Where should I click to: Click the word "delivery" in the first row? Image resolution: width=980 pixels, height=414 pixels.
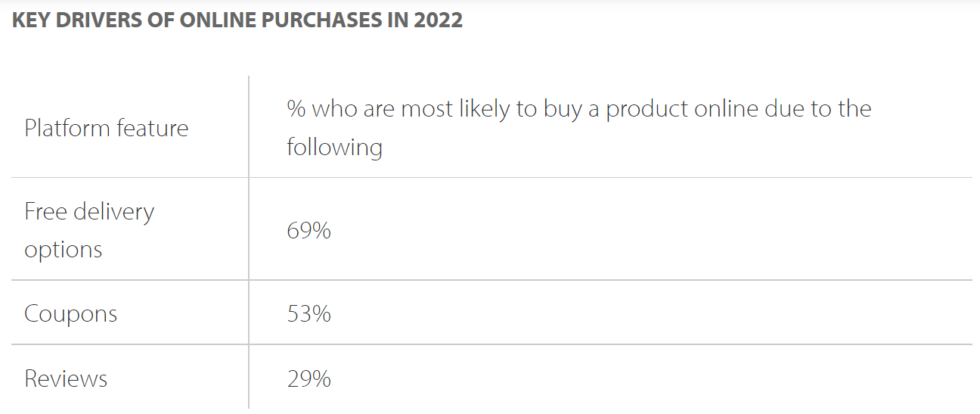pos(113,211)
